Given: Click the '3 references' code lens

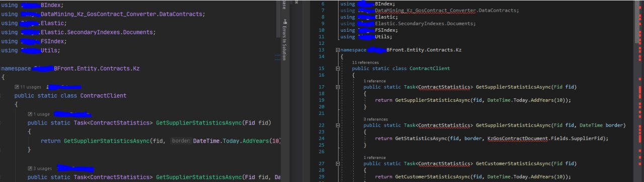Looking at the screenshot, I should [376, 119].
